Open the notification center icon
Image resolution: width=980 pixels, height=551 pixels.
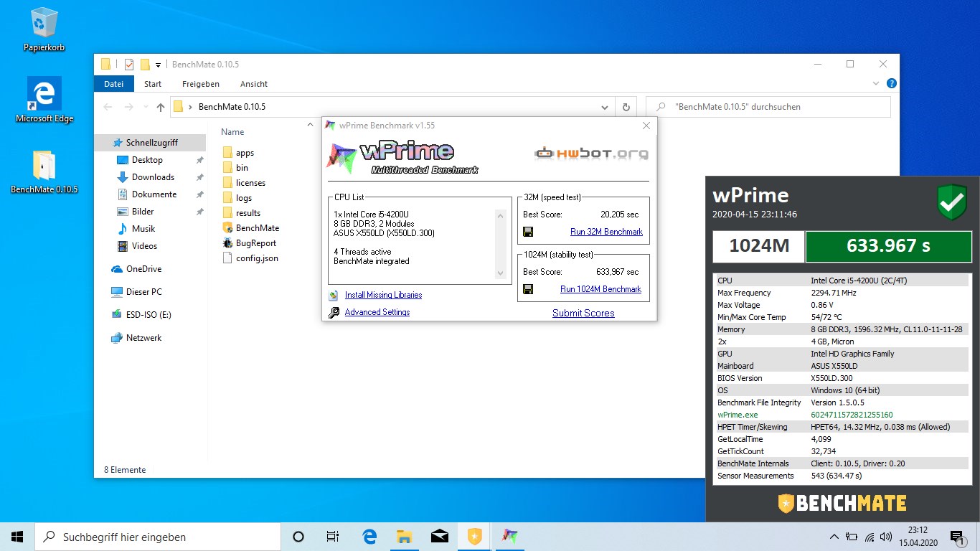tap(957, 537)
